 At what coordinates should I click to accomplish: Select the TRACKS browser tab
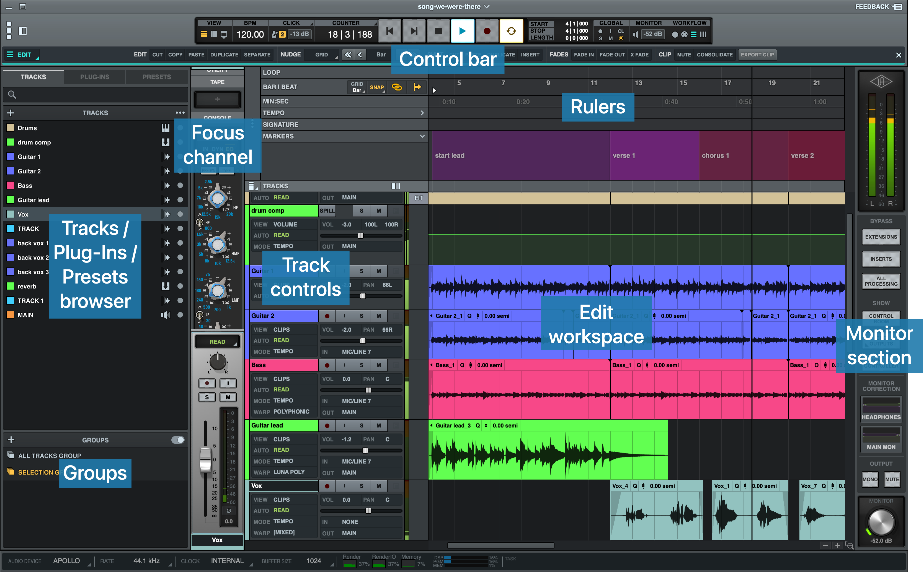tap(33, 77)
